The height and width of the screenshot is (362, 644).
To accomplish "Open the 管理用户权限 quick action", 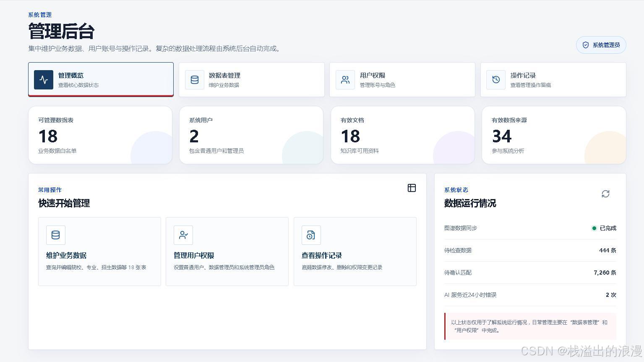I will tap(227, 252).
